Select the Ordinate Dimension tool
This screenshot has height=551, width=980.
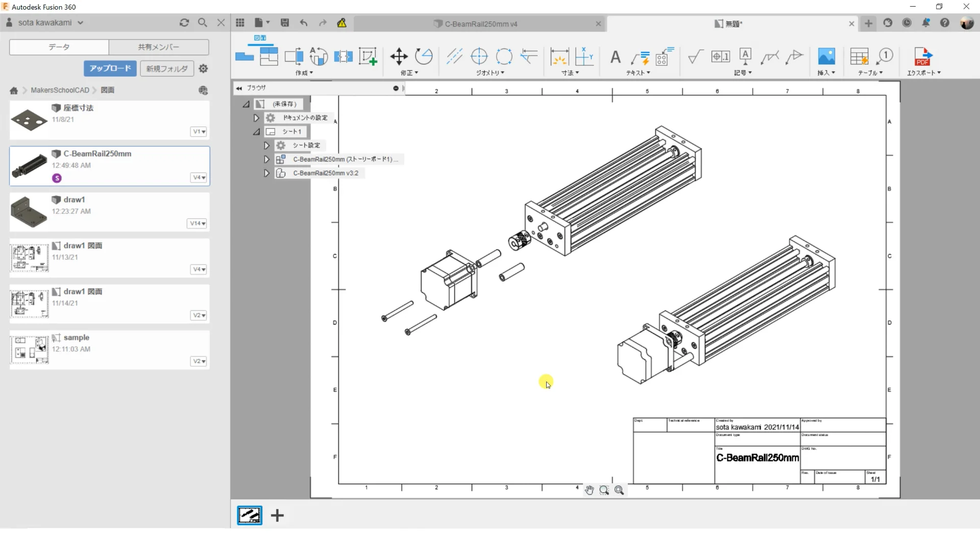pyautogui.click(x=584, y=57)
